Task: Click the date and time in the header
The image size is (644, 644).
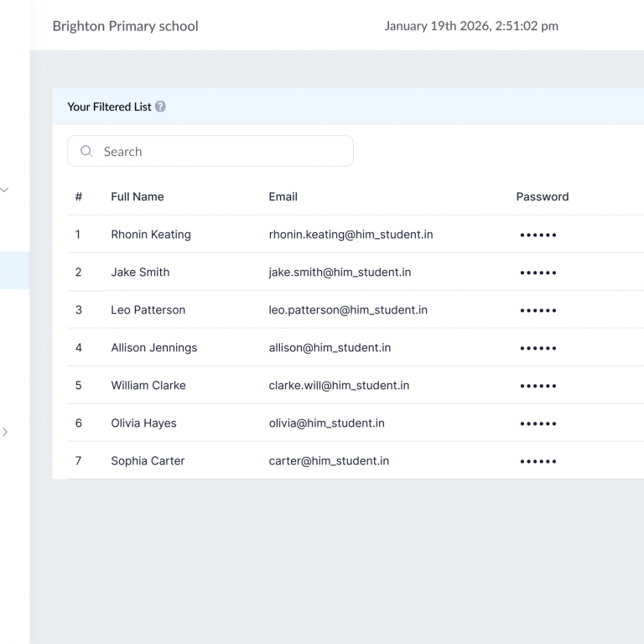Action: [471, 26]
